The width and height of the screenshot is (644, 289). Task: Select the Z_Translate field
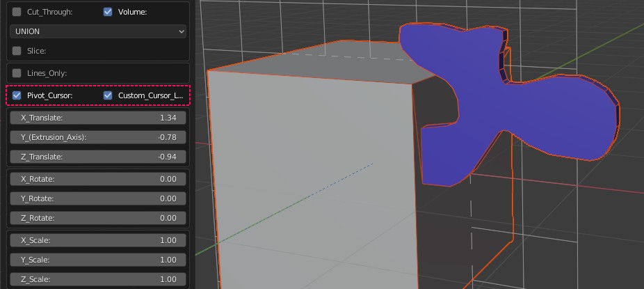98,157
